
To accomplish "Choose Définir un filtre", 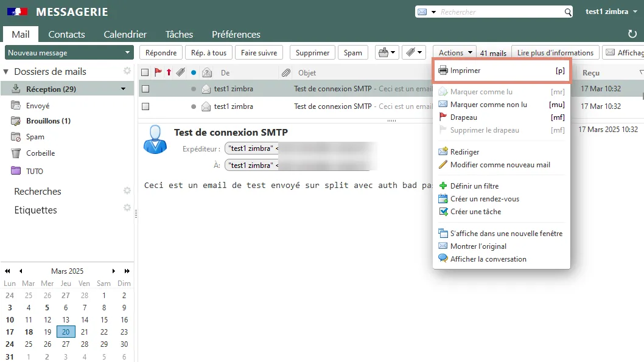I will (502, 186).
